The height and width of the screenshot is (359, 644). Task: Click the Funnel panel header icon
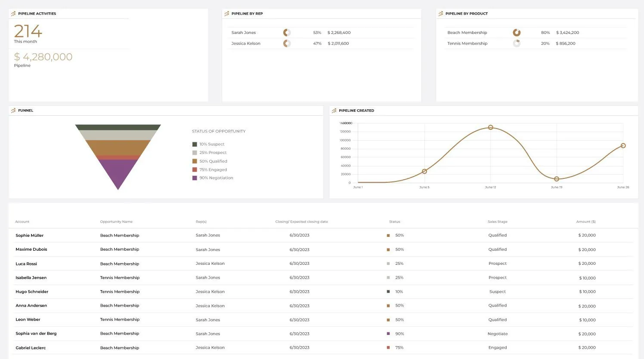[x=13, y=110]
